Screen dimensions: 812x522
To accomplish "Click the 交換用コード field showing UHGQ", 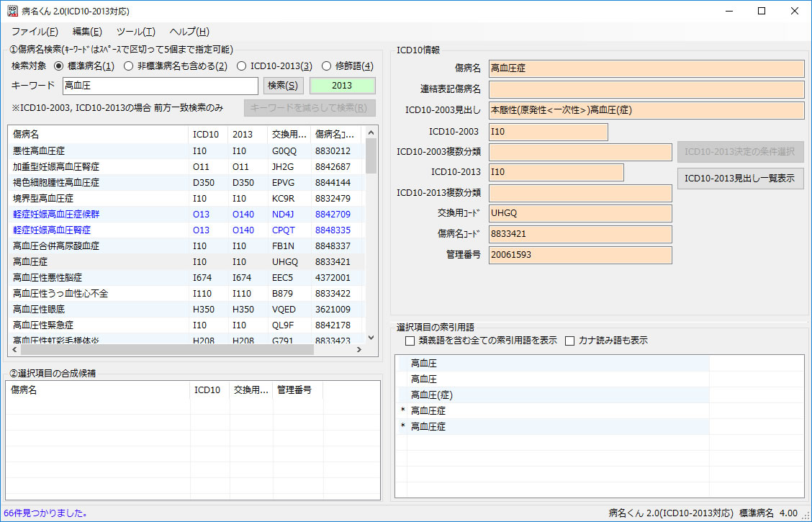I will (580, 213).
